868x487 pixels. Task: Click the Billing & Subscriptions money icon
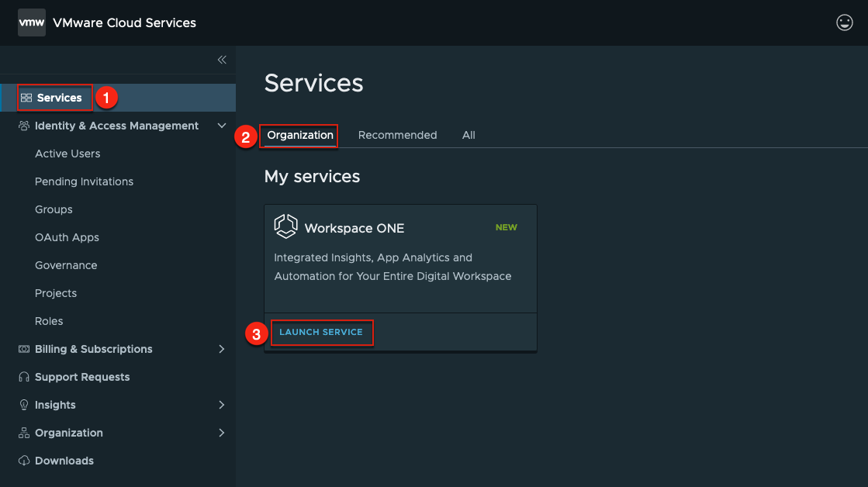[24, 349]
